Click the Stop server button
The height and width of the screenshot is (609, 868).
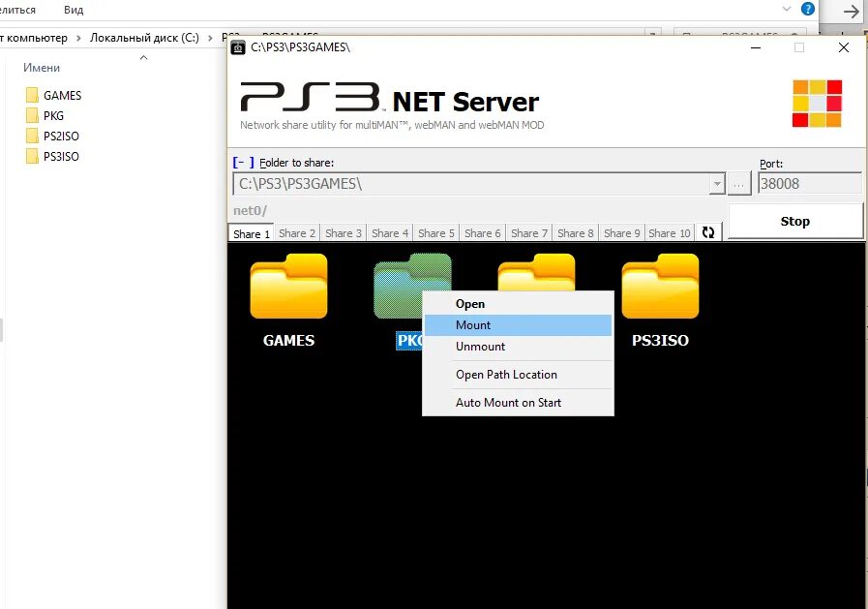(794, 222)
